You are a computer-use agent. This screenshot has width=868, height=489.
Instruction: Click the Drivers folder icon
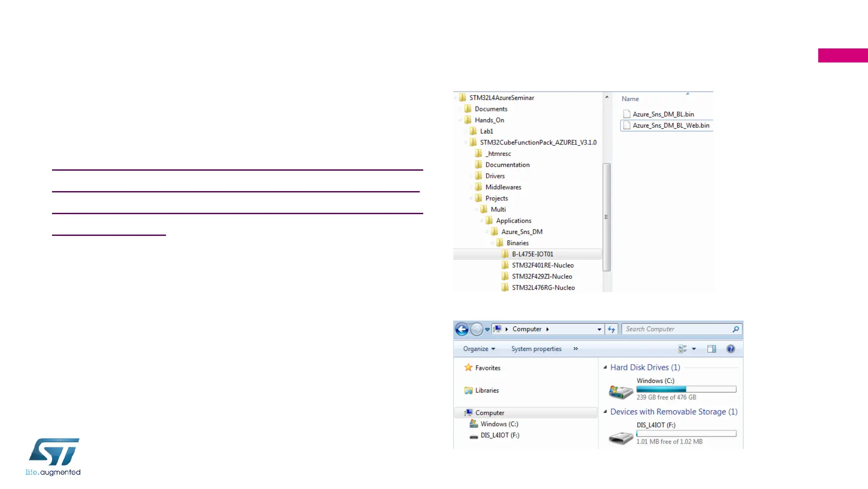tap(479, 176)
